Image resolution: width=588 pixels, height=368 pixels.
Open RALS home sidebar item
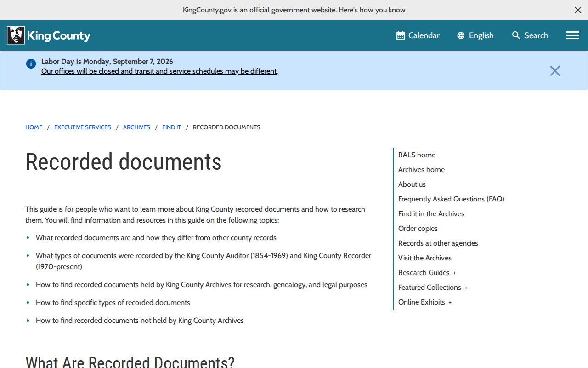[x=417, y=155]
